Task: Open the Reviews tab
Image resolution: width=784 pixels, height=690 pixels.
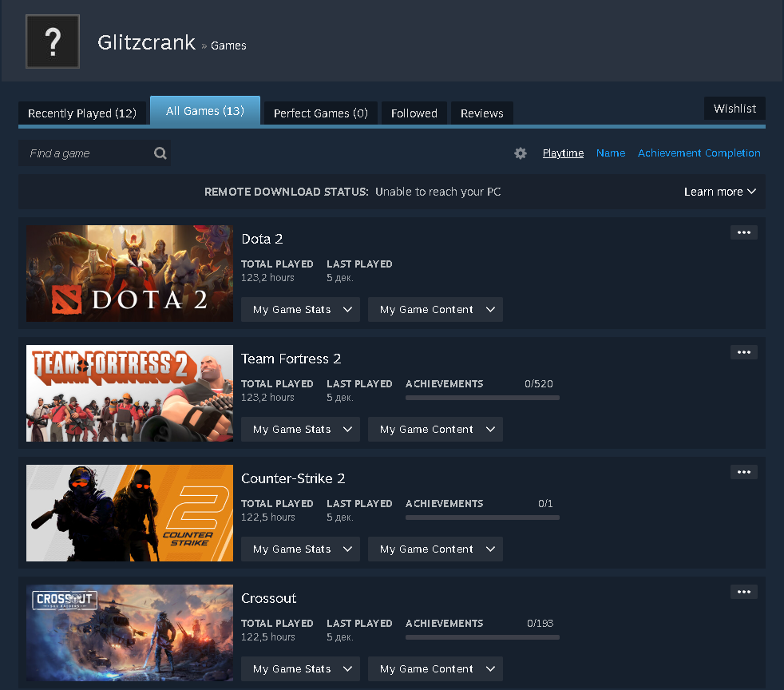Action: (482, 113)
